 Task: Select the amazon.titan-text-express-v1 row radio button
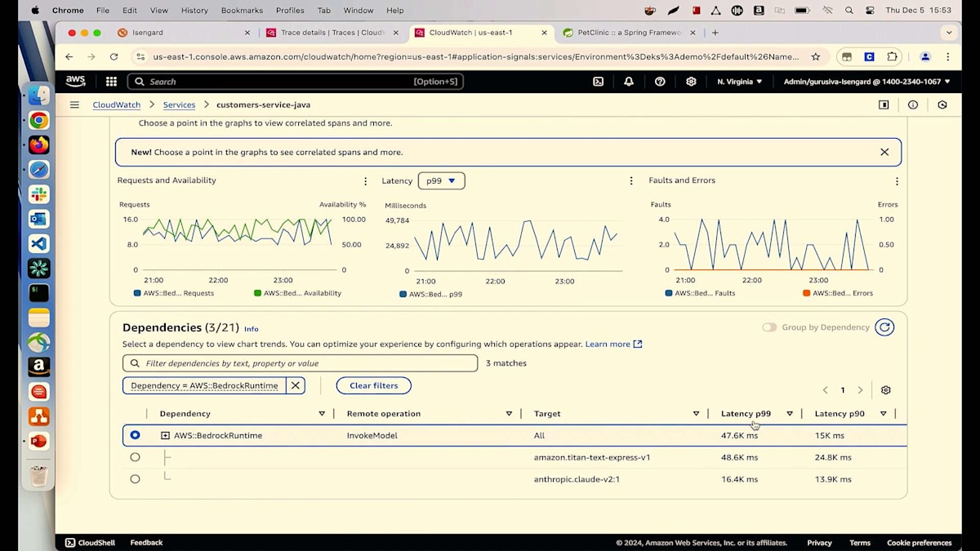[x=135, y=457]
